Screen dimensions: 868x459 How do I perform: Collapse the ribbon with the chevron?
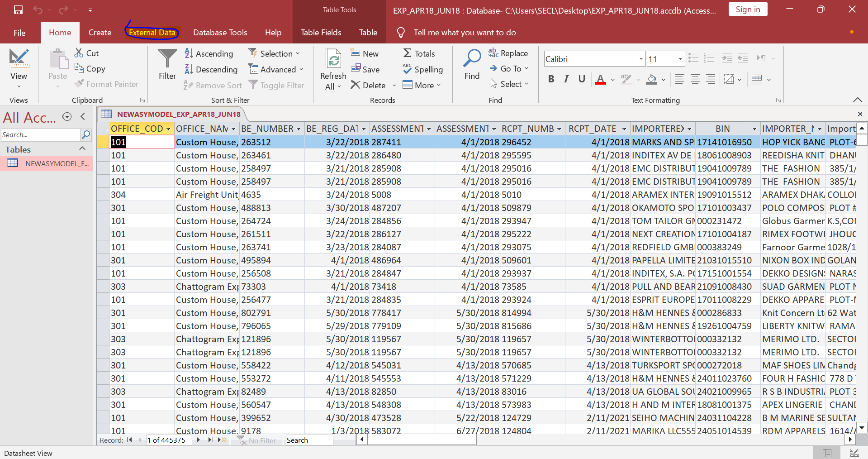(x=857, y=100)
